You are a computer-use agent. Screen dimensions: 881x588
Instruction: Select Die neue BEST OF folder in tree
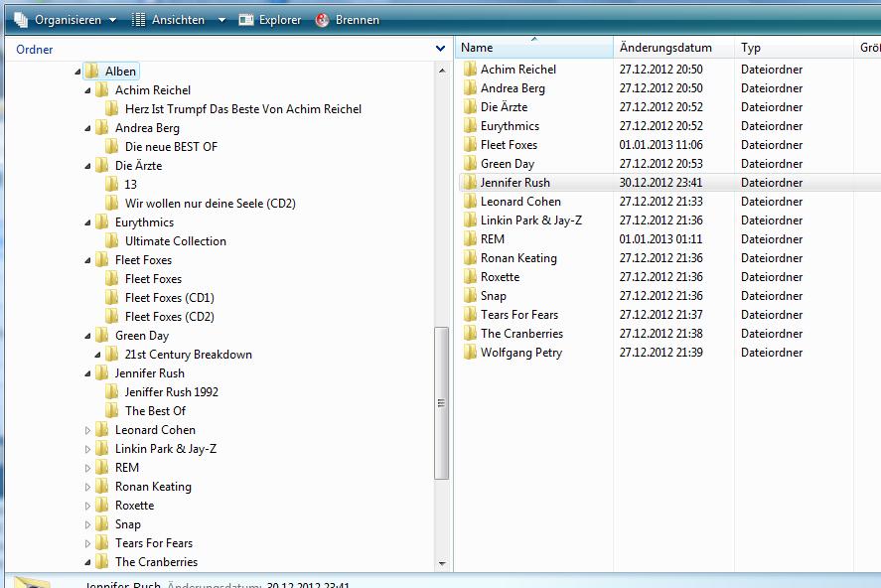[161, 147]
